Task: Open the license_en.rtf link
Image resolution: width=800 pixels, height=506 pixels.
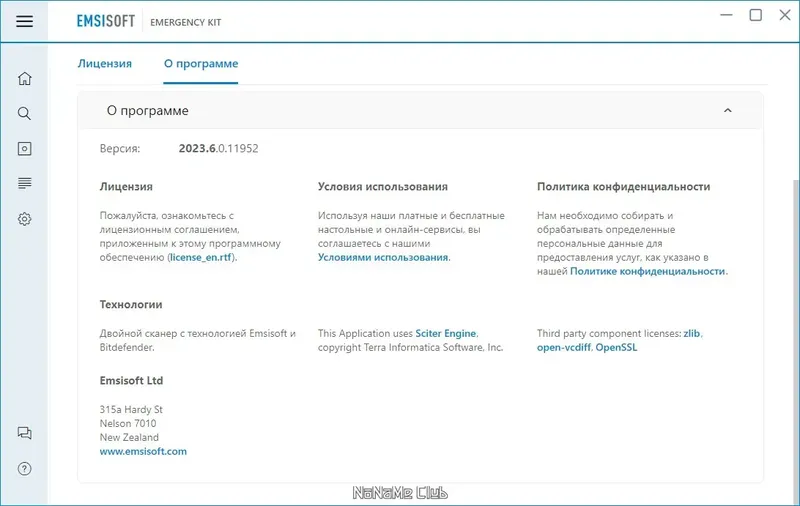Action: [202, 258]
